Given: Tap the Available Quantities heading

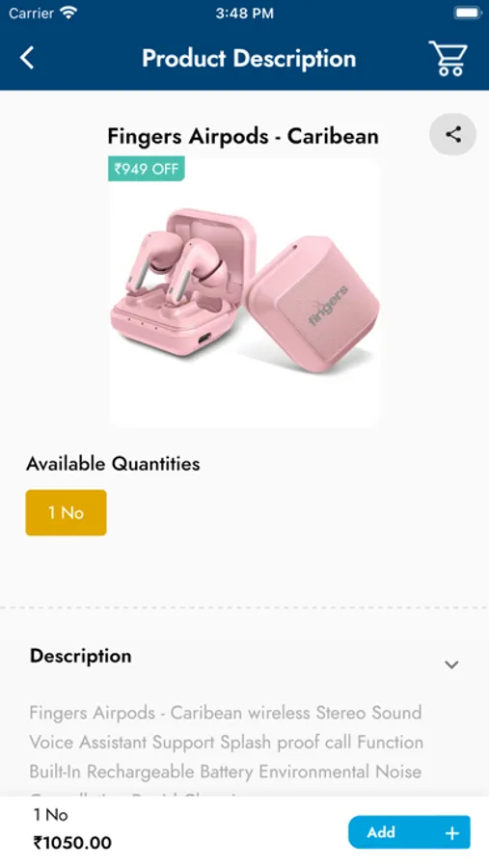Looking at the screenshot, I should coord(113,464).
